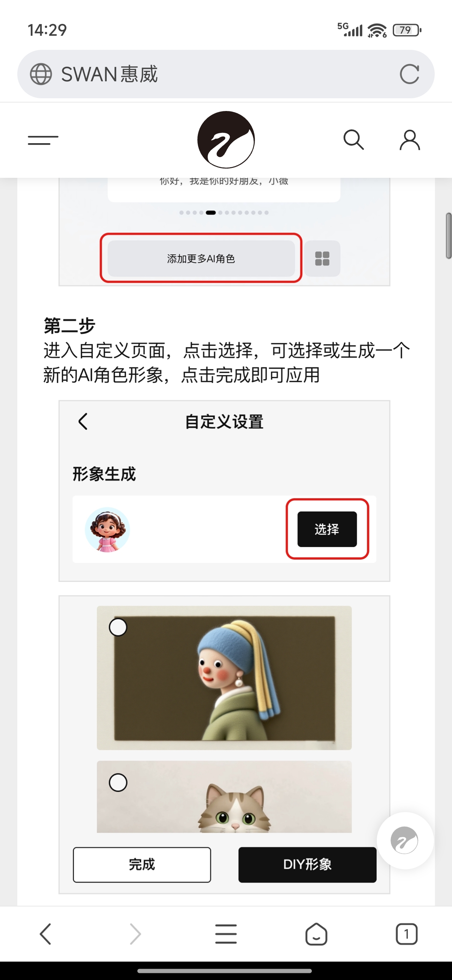Click the grid view icon beside 添加更多AI角色
This screenshot has height=980, width=452.
point(322,259)
